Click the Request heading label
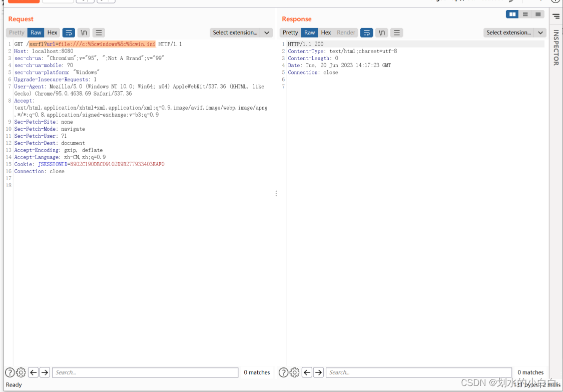 (x=21, y=19)
